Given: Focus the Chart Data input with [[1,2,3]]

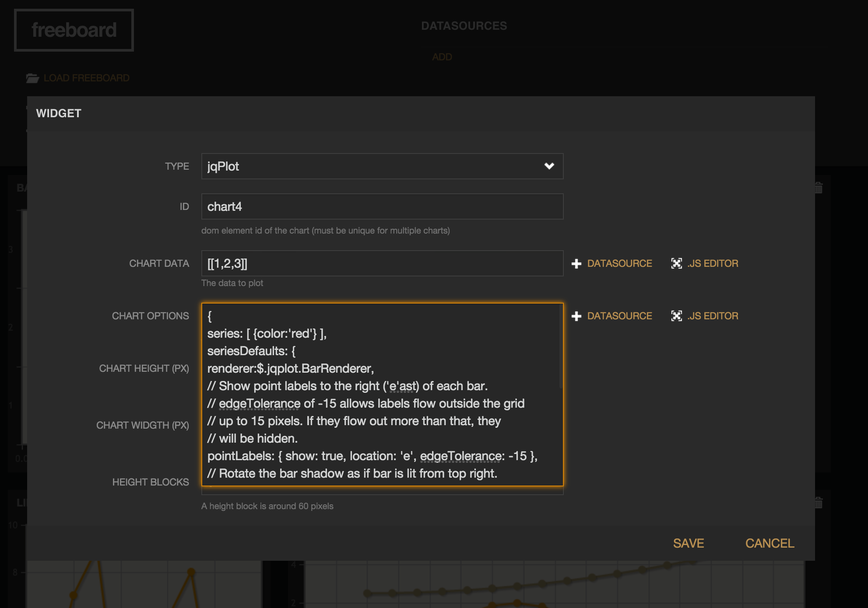Looking at the screenshot, I should [382, 263].
